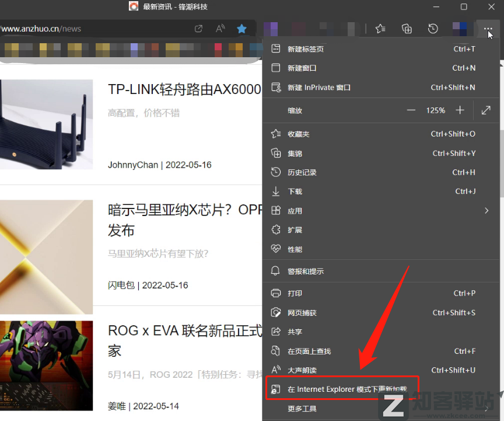Click the 打印 printer icon in the menu
The width and height of the screenshot is (504, 421).
pyautogui.click(x=275, y=293)
